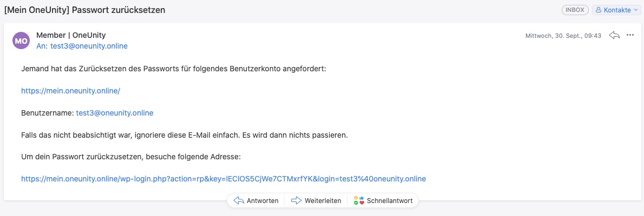This screenshot has width=644, height=216.
Task: Click the reply arrow icon in message header
Action: pyautogui.click(x=614, y=35)
